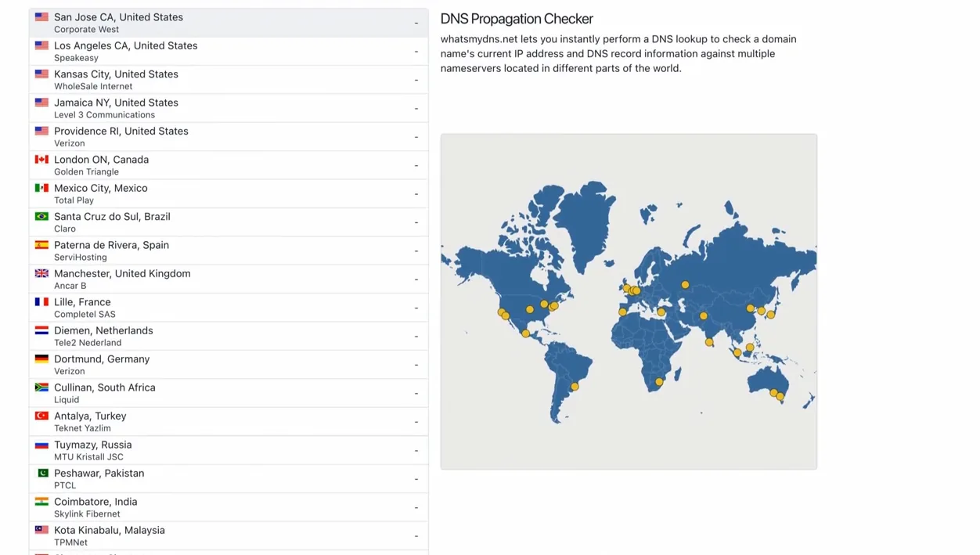Click the Golden Triangle provider name

(x=86, y=171)
